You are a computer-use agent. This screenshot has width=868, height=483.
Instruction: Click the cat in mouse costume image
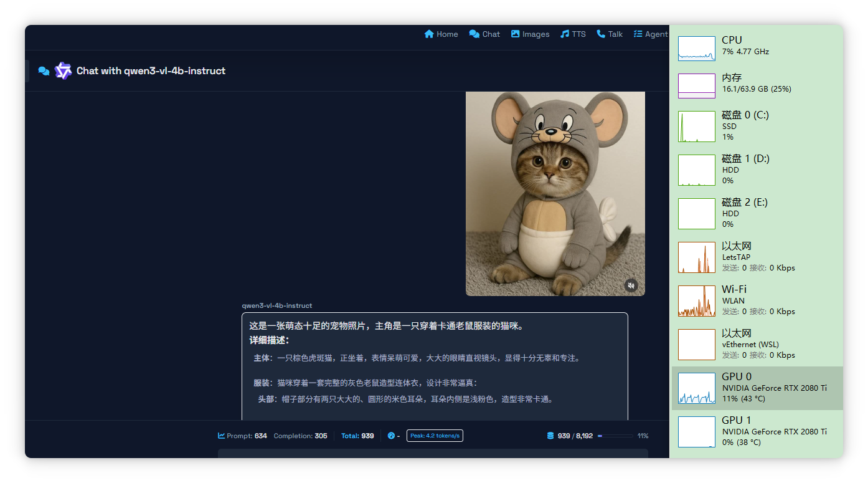[x=555, y=193]
